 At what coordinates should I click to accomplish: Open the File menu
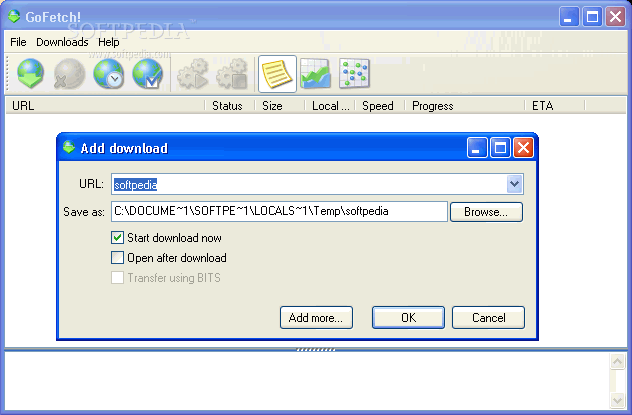click(x=18, y=42)
